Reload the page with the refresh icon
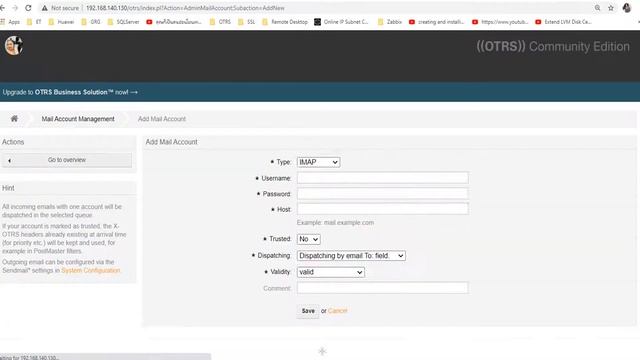Image resolution: width=640 pixels, height=360 pixels. click(x=28, y=8)
